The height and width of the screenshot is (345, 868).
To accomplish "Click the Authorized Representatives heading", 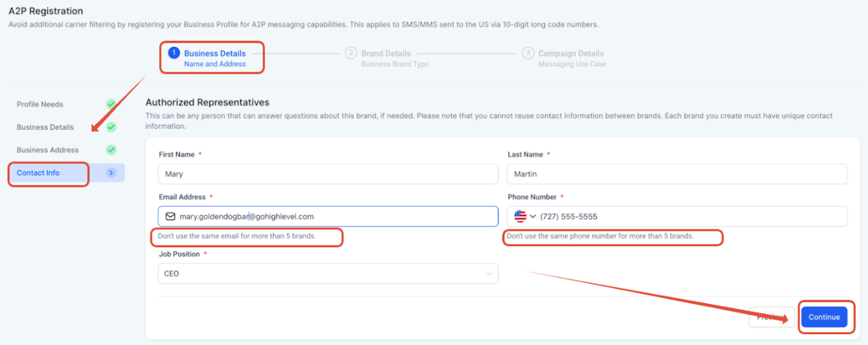I will pos(207,103).
